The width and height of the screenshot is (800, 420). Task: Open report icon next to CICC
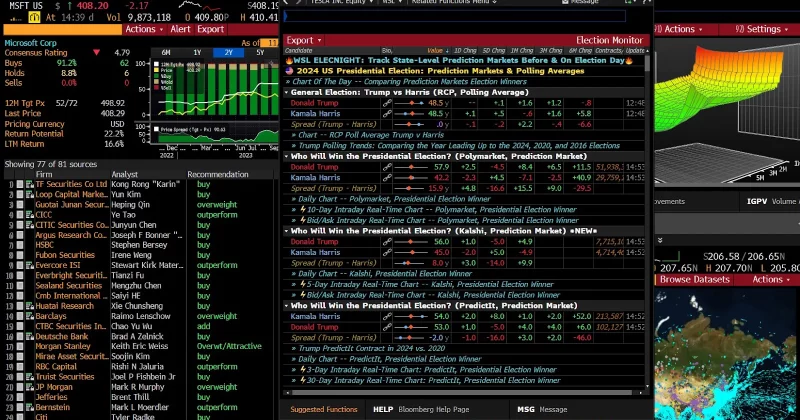30,215
